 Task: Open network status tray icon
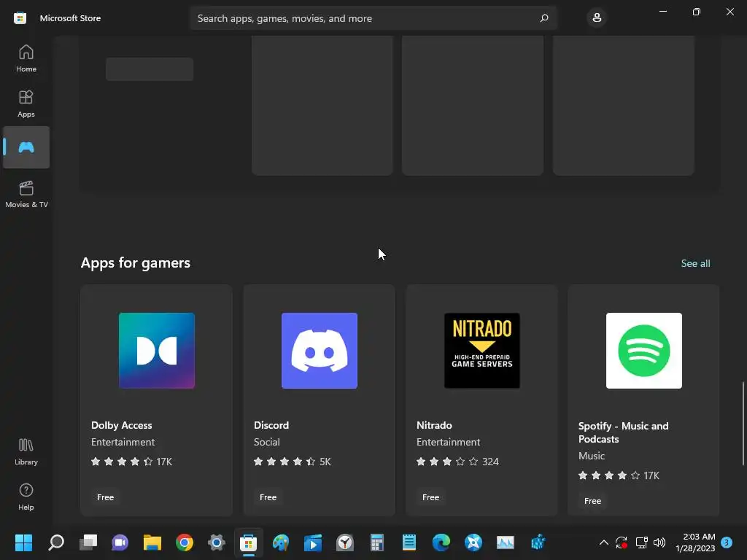pos(642,542)
